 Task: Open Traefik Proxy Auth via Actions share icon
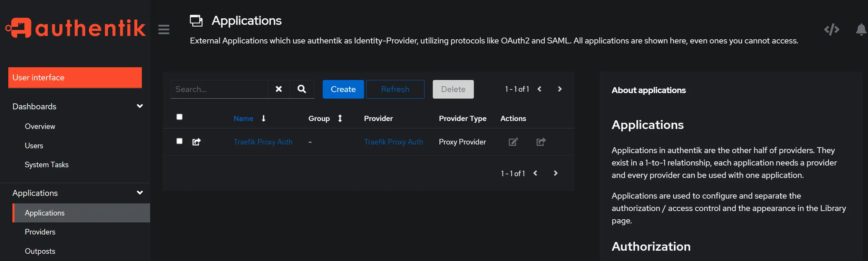click(541, 142)
